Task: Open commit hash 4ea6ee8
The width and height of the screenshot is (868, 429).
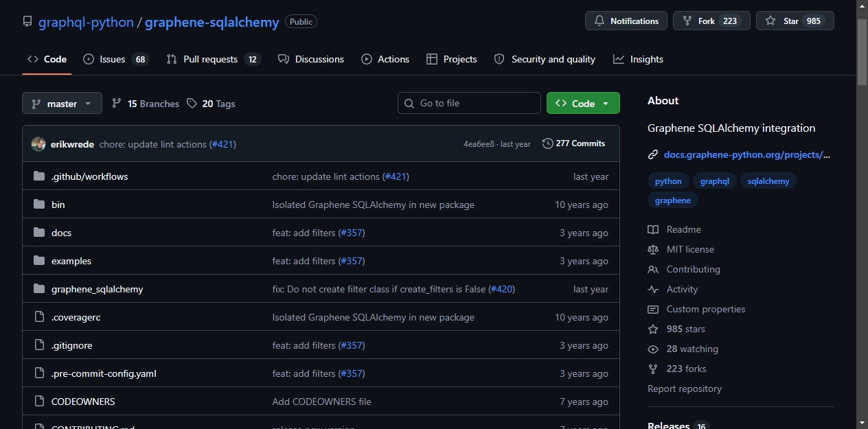Action: (479, 144)
